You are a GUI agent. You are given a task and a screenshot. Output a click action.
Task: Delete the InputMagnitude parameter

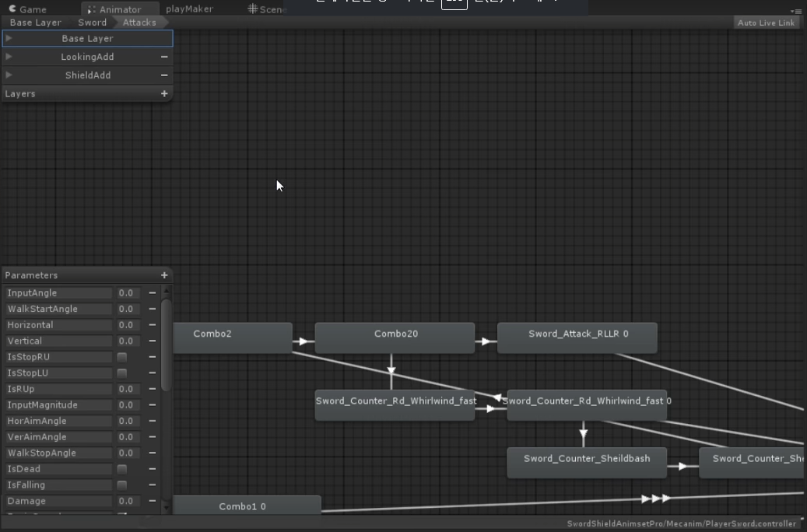pyautogui.click(x=153, y=405)
